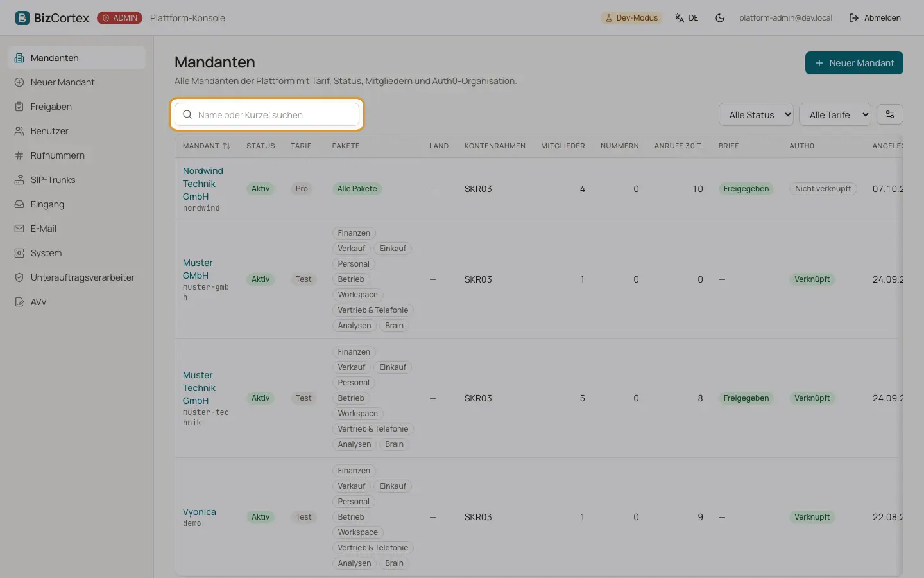
Task: Open the filter settings sliders icon
Action: click(x=890, y=114)
